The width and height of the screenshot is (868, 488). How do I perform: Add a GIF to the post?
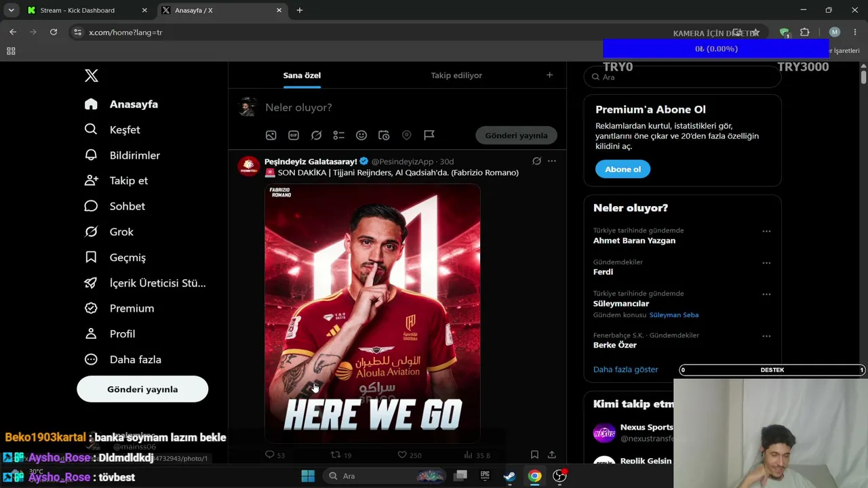click(294, 136)
